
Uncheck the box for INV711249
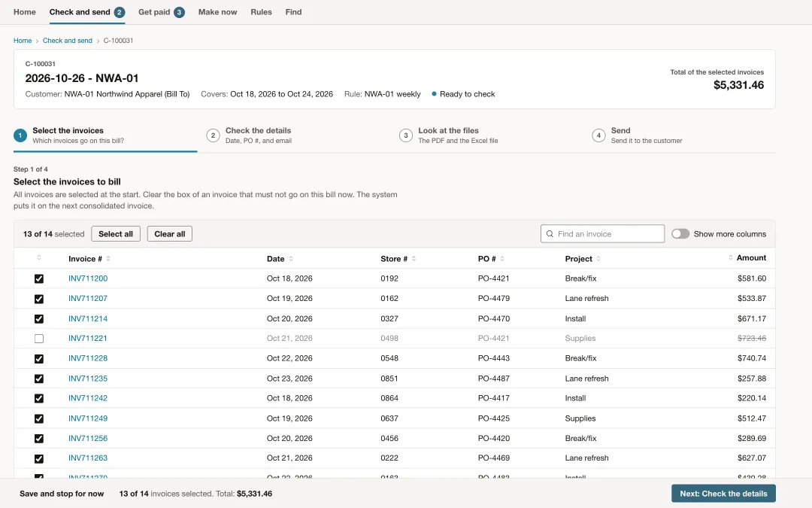[39, 419]
